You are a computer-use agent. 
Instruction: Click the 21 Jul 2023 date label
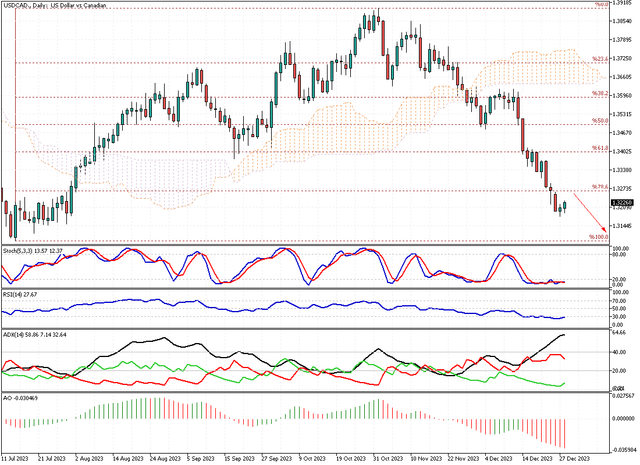[x=51, y=459]
